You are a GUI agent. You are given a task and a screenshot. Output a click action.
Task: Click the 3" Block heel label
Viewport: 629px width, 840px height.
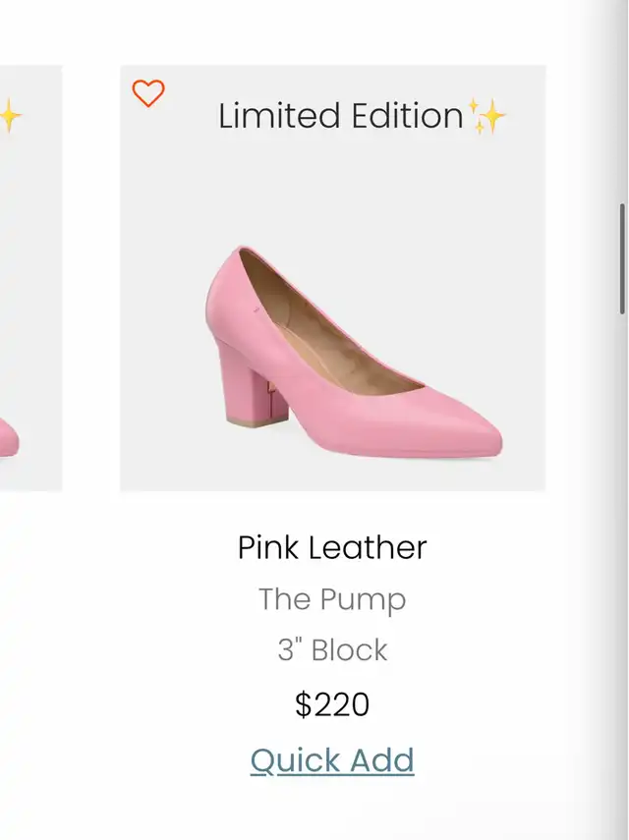click(332, 649)
